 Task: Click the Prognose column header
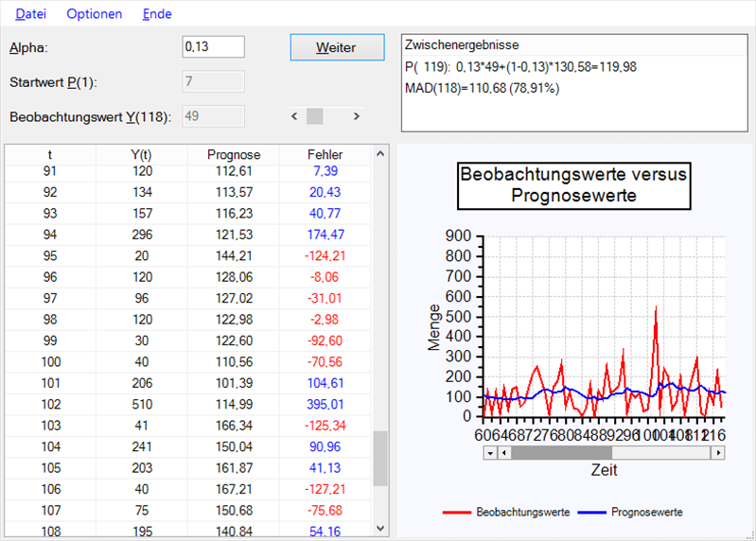click(234, 154)
